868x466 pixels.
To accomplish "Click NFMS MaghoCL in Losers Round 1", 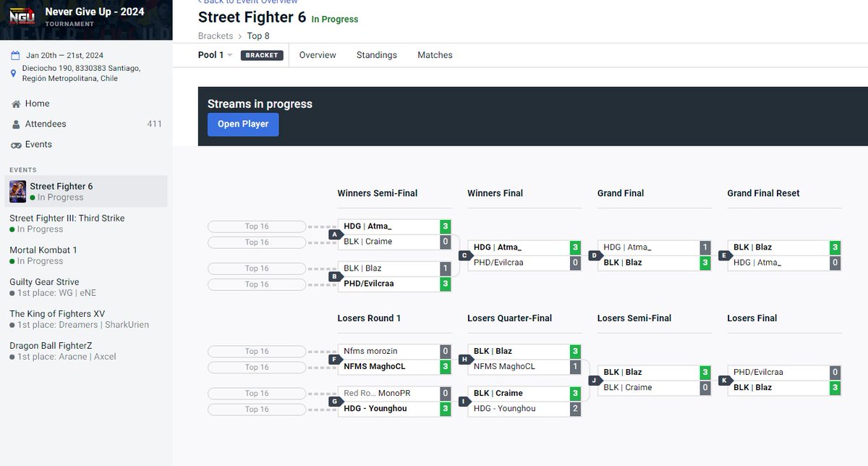I will (x=389, y=367).
